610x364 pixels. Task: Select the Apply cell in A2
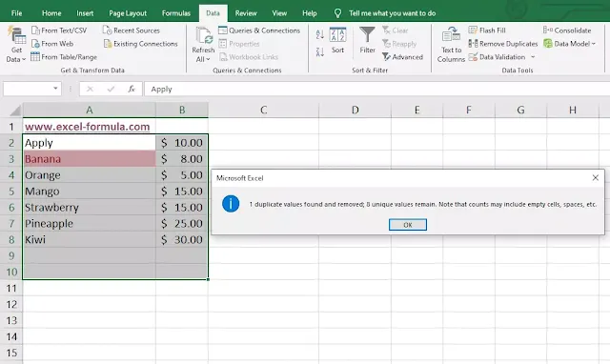(x=90, y=143)
